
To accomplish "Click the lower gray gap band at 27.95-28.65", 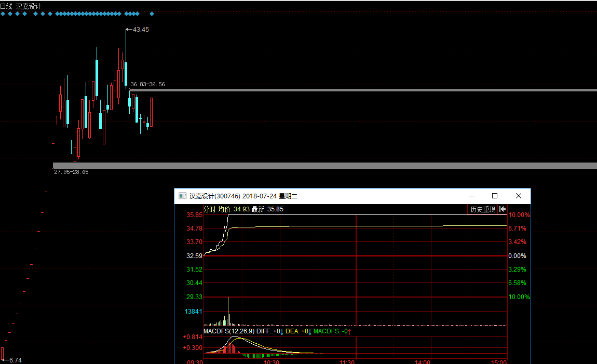I will (325, 166).
